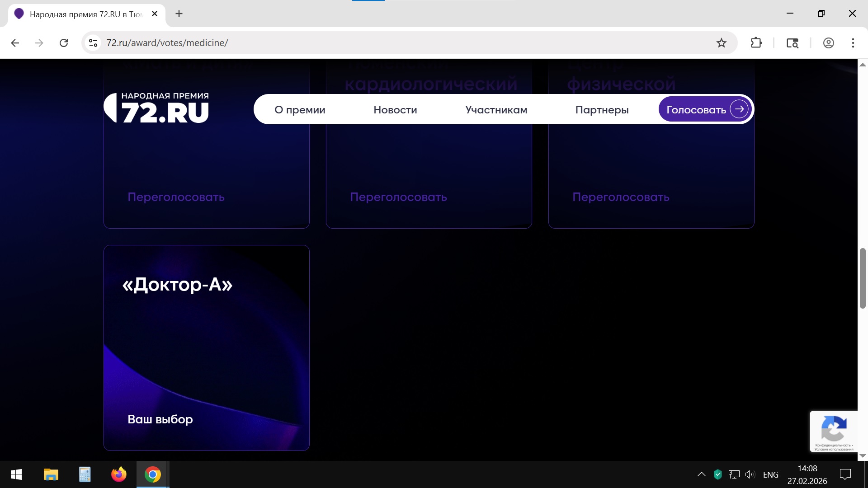Bookmark this page with the star icon
The image size is (868, 488).
[722, 43]
